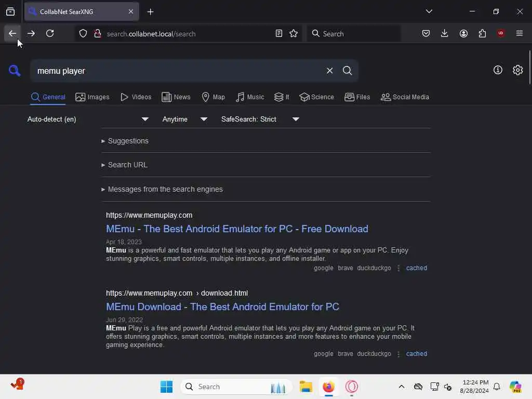Screen dimensions: 532x399
Task: Reload the current page
Action: [50, 33]
